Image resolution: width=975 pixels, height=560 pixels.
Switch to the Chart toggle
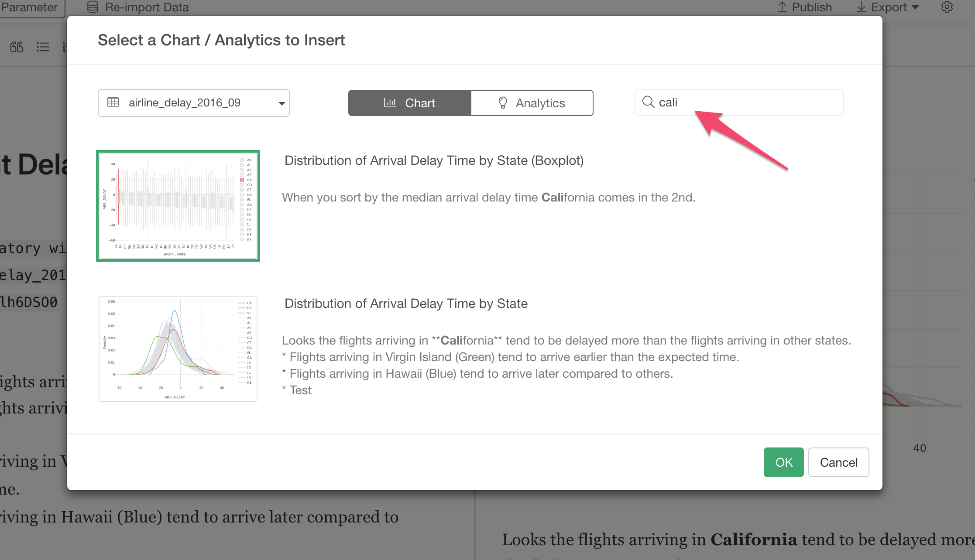[x=409, y=103]
